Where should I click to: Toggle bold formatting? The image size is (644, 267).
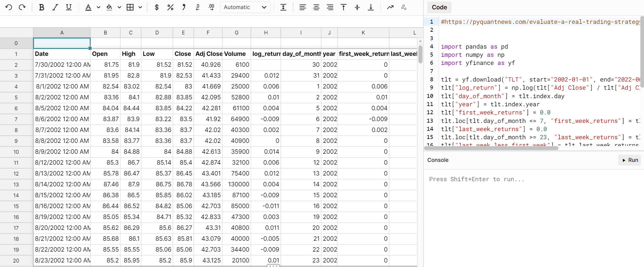[x=42, y=7]
